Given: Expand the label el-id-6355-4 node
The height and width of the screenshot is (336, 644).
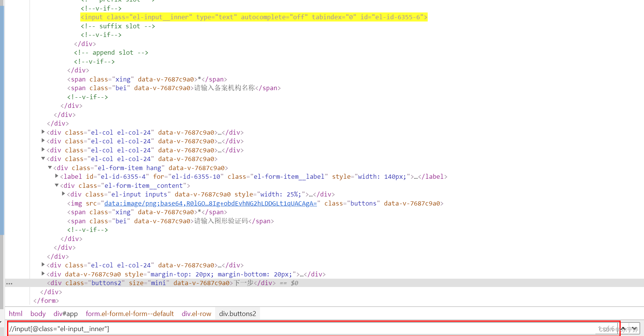Looking at the screenshot, I should click(x=57, y=176).
